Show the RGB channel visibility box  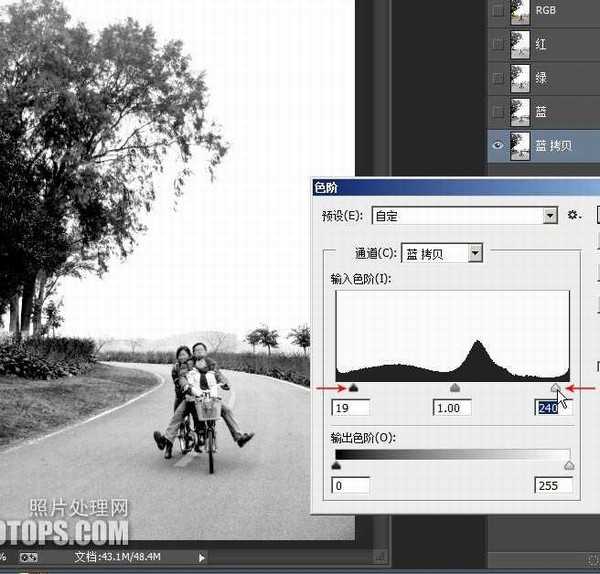click(x=497, y=11)
